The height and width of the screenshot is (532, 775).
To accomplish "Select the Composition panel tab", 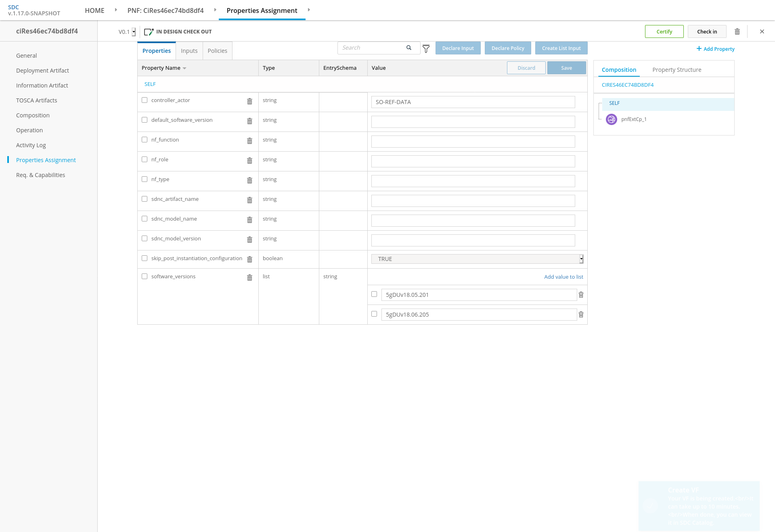I will tap(619, 70).
